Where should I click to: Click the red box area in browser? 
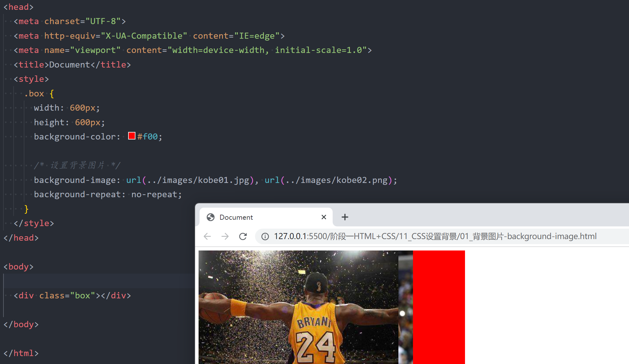coord(439,307)
